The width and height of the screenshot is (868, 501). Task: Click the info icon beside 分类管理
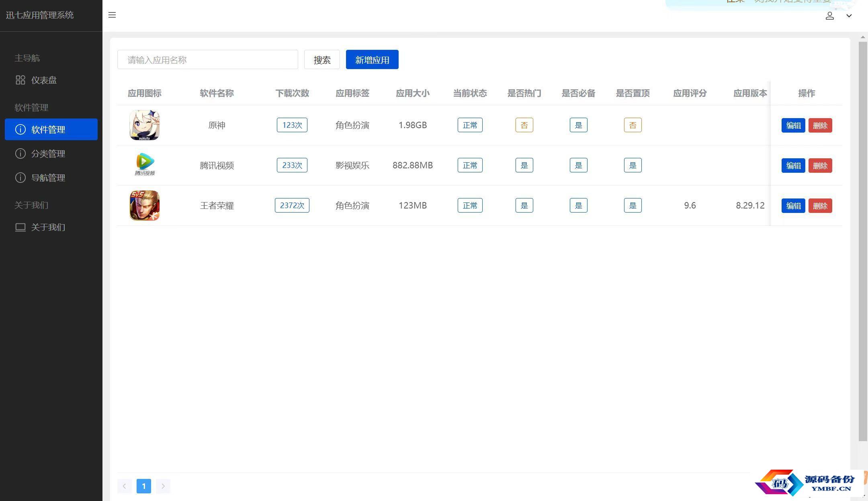click(x=20, y=153)
